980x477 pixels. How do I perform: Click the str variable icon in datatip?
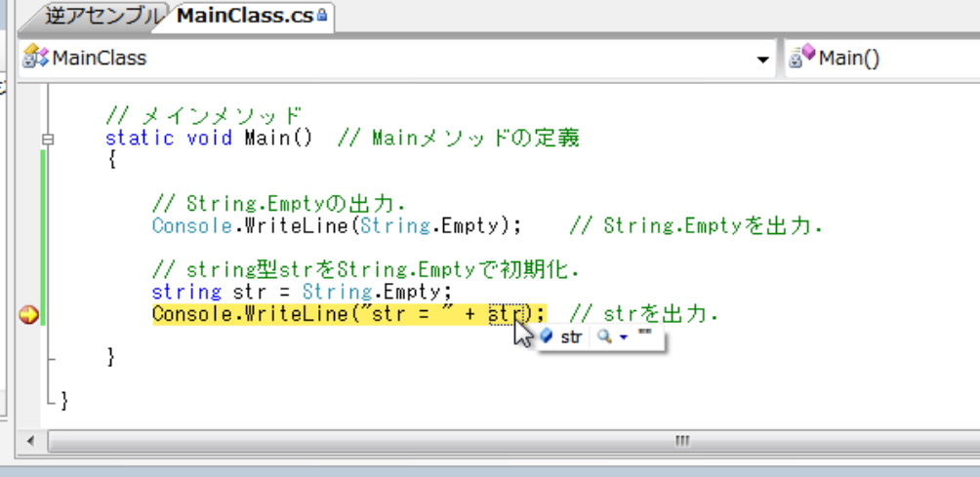pyautogui.click(x=547, y=337)
